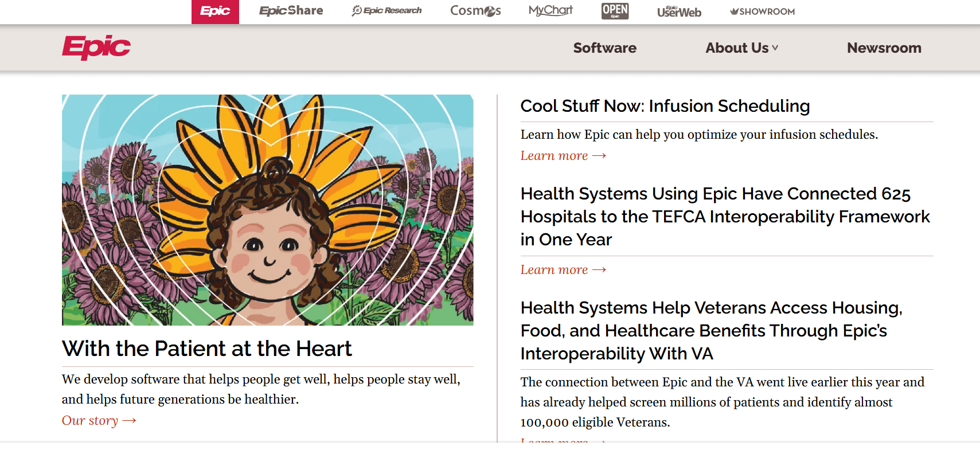The image size is (980, 454).
Task: Open the TEFCA Interoperability Framework headline
Action: click(x=724, y=217)
